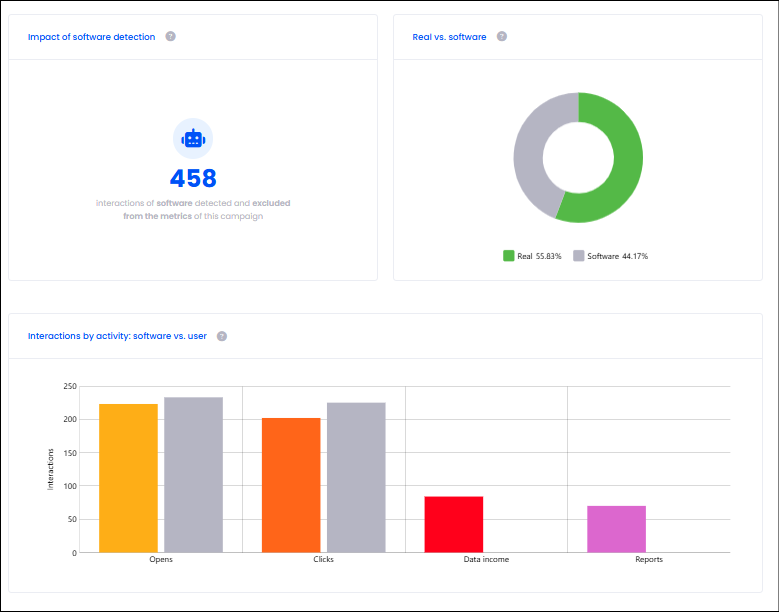This screenshot has height=612, width=779.
Task: Click the yellow Opens bar
Action: tap(128, 478)
